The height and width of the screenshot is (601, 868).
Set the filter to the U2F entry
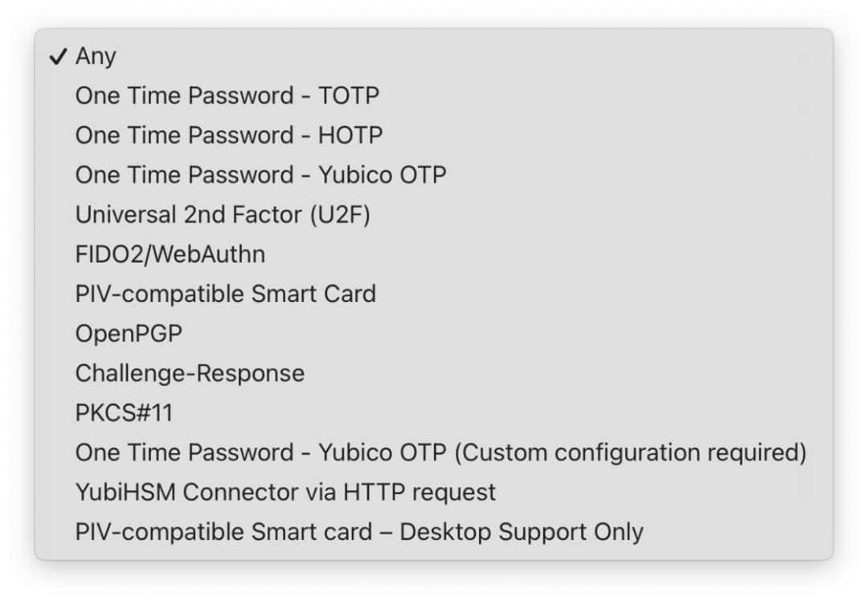(223, 215)
